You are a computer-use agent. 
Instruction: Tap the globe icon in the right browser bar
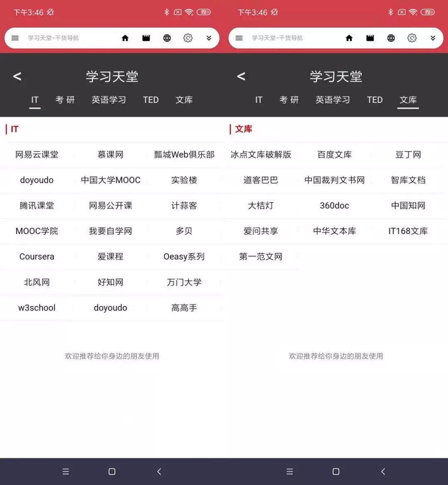click(391, 38)
